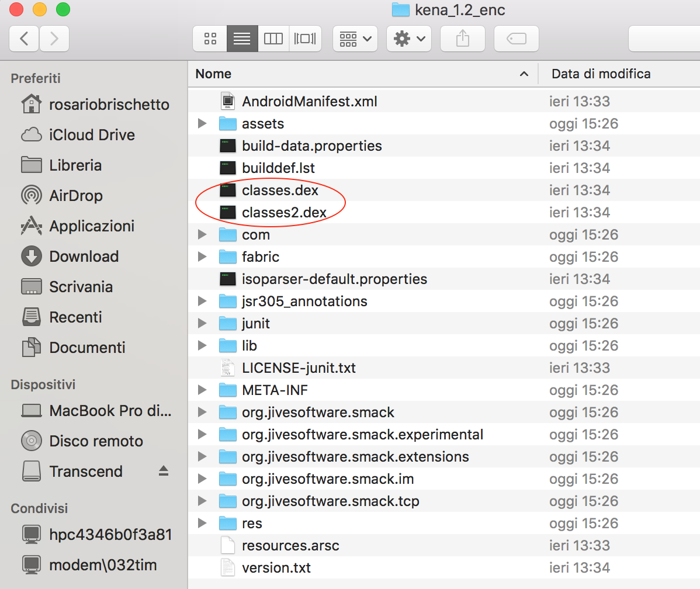The width and height of the screenshot is (700, 589).
Task: Click the Share toolbar icon
Action: pos(462,39)
